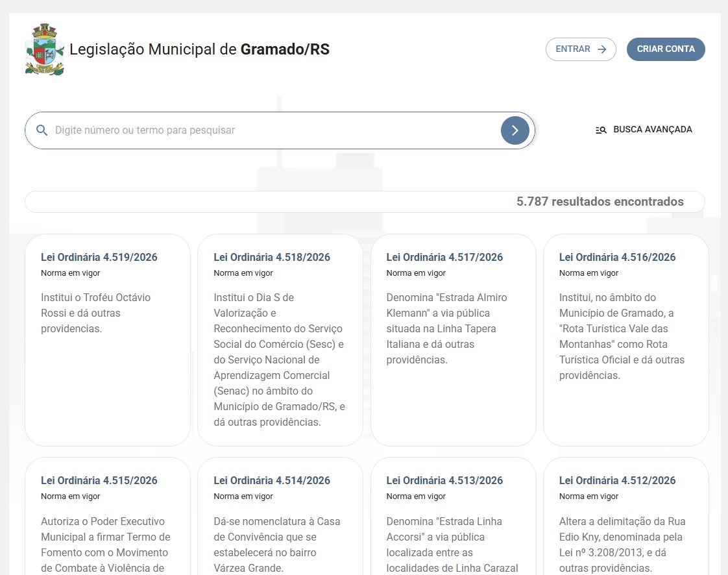The image size is (728, 575).
Task: Click the arrow icon inside Entrar button
Action: [x=601, y=49]
